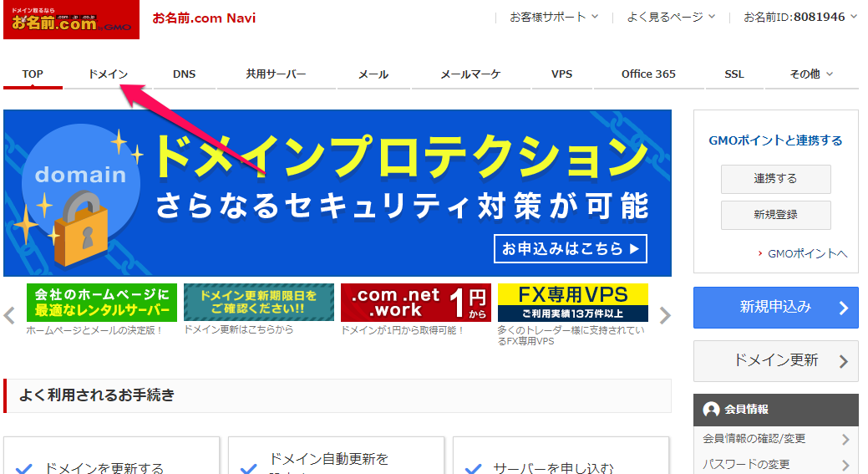Image resolution: width=868 pixels, height=474 pixels.
Task: Click the サーバーを申し込む card
Action: [561, 456]
